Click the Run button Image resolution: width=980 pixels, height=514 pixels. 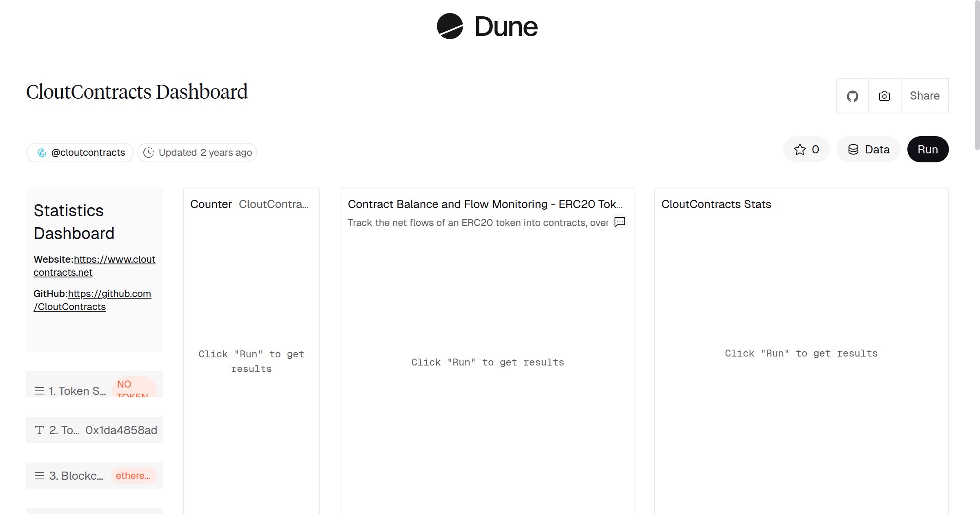tap(928, 149)
